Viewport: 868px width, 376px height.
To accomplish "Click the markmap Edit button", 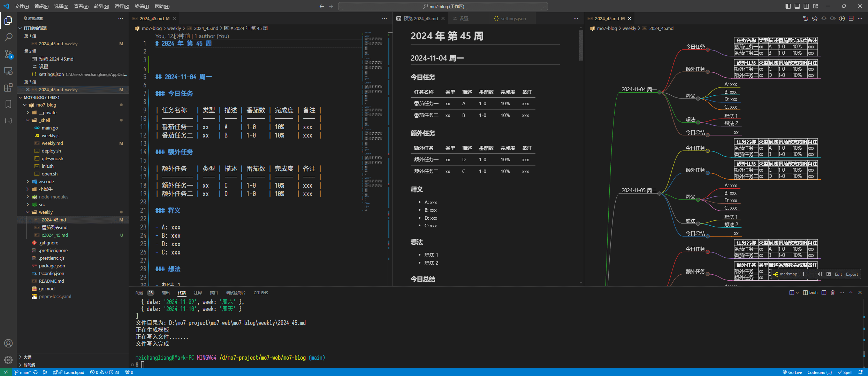I will click(x=838, y=274).
